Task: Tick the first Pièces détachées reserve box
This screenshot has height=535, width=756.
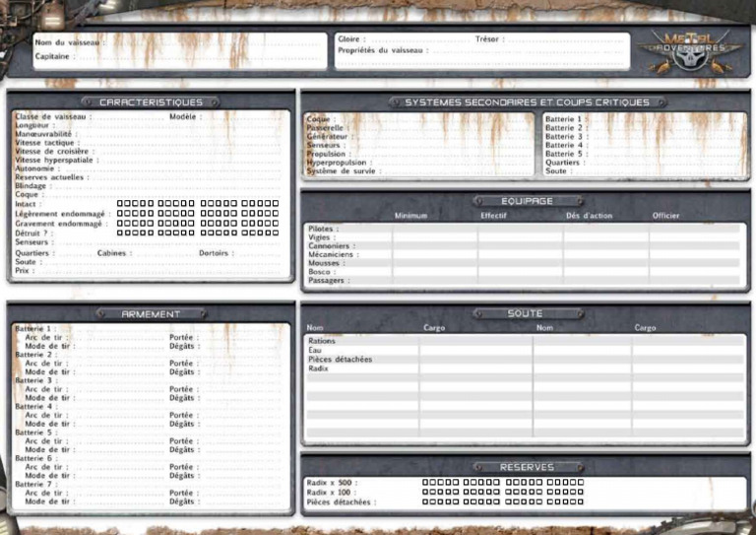Action: [x=426, y=502]
